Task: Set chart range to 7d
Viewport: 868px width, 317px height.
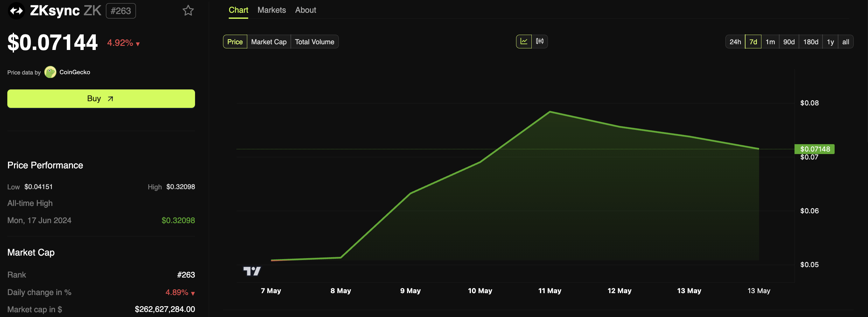Action: [753, 42]
